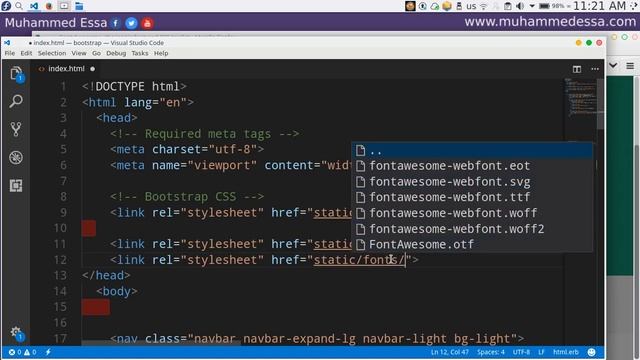640x360 pixels.
Task: Open the Tasks menu
Action: [x=140, y=53]
